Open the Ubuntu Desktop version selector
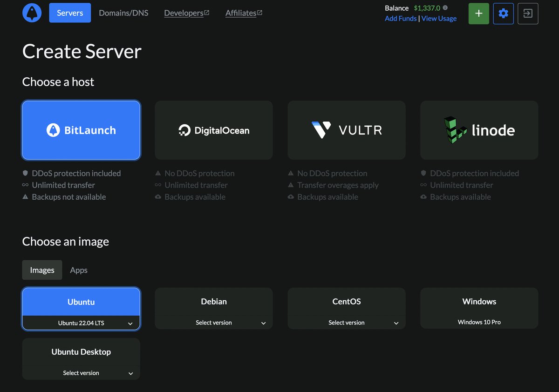This screenshot has width=559, height=392. [81, 372]
